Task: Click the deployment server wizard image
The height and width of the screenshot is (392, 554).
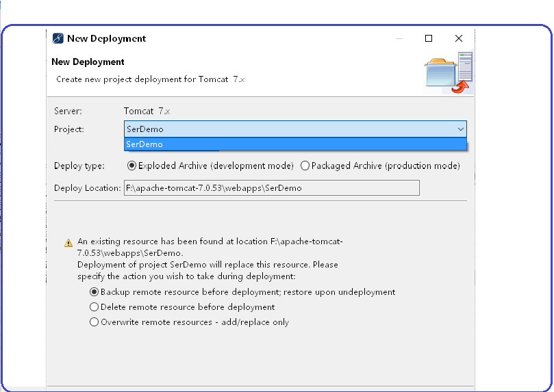Action: tap(449, 73)
